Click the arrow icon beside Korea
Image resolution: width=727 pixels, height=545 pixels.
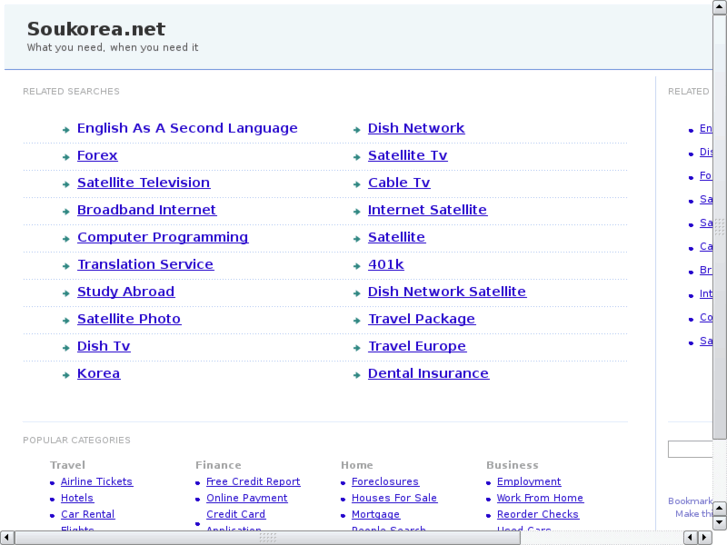(x=66, y=375)
